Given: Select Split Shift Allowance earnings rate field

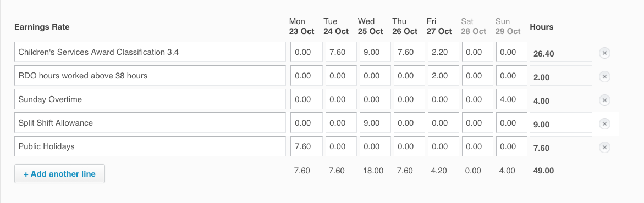Looking at the screenshot, I should pyautogui.click(x=150, y=123).
